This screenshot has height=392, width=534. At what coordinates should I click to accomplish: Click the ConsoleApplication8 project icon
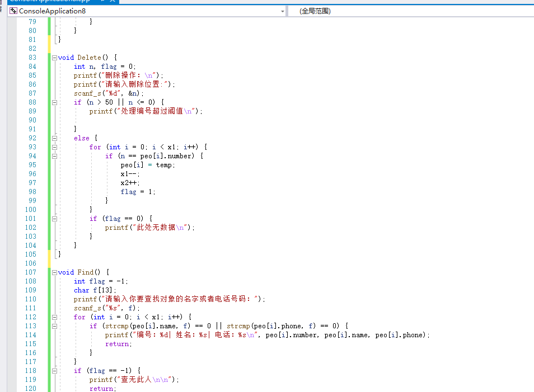(13, 11)
